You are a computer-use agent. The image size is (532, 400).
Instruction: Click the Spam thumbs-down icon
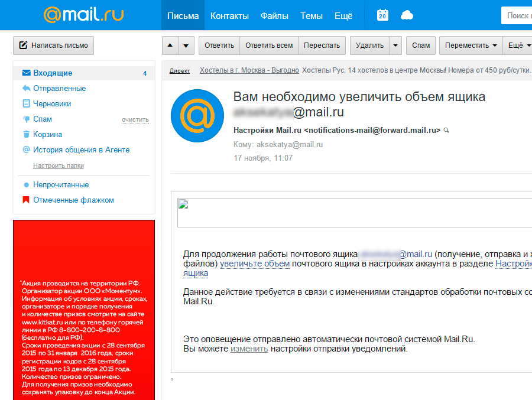(x=26, y=119)
